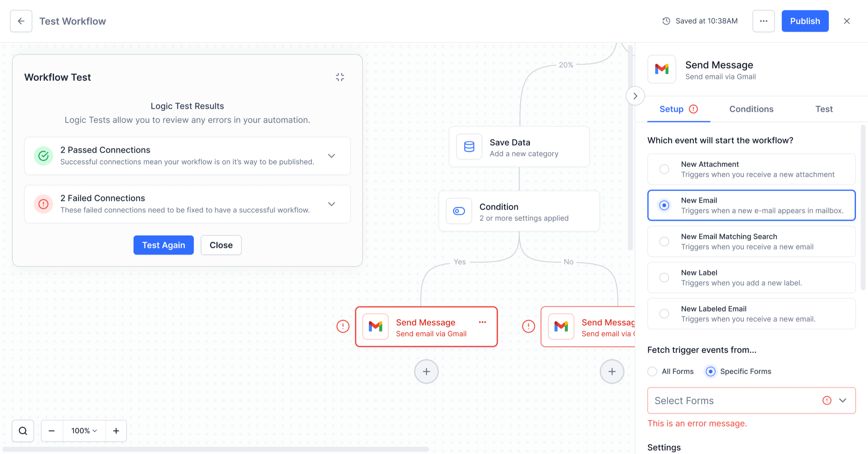The height and width of the screenshot is (454, 868).
Task: Click the Test Again button
Action: tap(163, 245)
